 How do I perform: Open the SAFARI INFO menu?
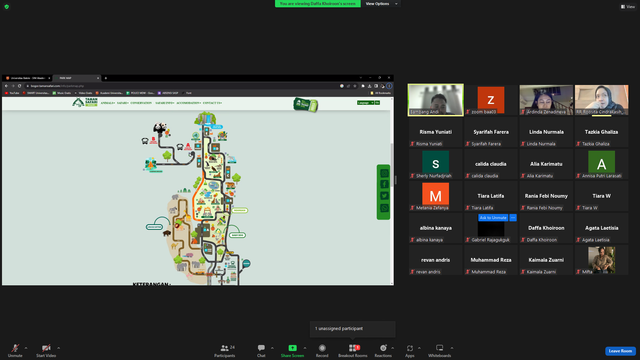(x=164, y=103)
